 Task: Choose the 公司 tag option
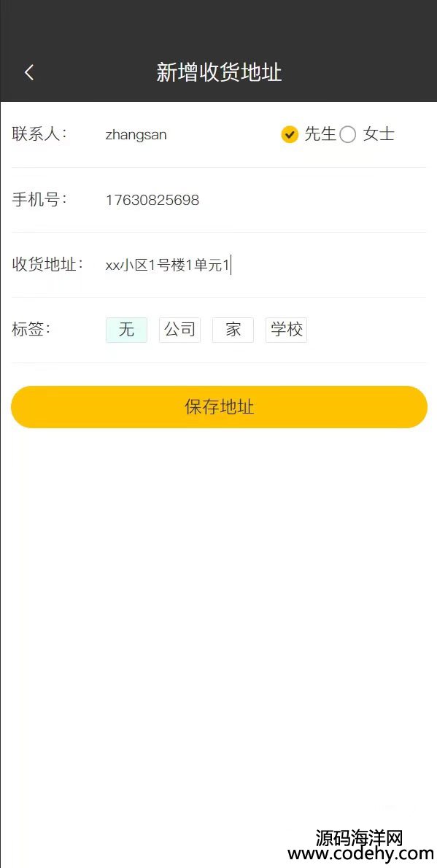(179, 330)
